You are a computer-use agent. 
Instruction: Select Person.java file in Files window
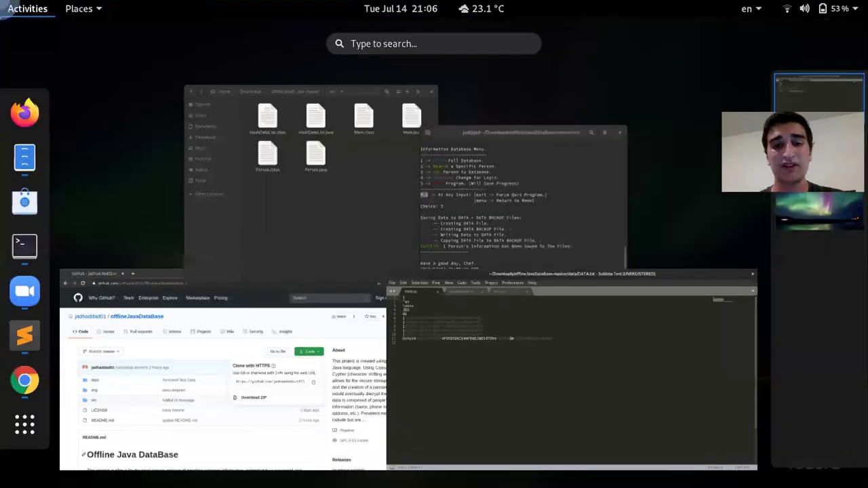[x=316, y=157]
